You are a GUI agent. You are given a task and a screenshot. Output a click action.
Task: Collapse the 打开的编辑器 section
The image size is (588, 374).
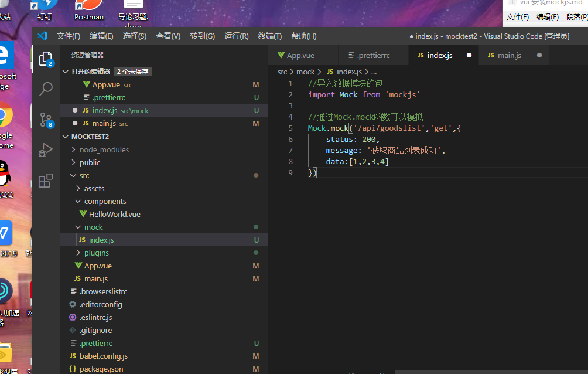[x=66, y=72]
